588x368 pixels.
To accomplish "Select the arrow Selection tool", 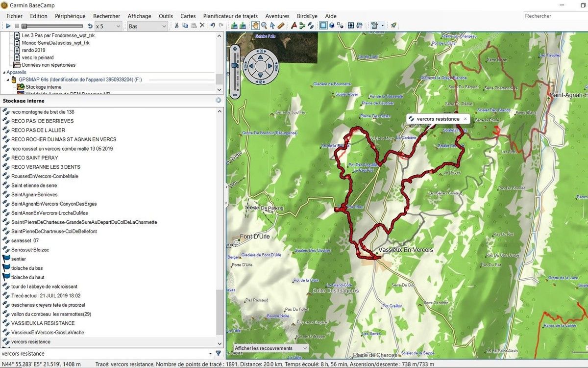I will 272,26.
